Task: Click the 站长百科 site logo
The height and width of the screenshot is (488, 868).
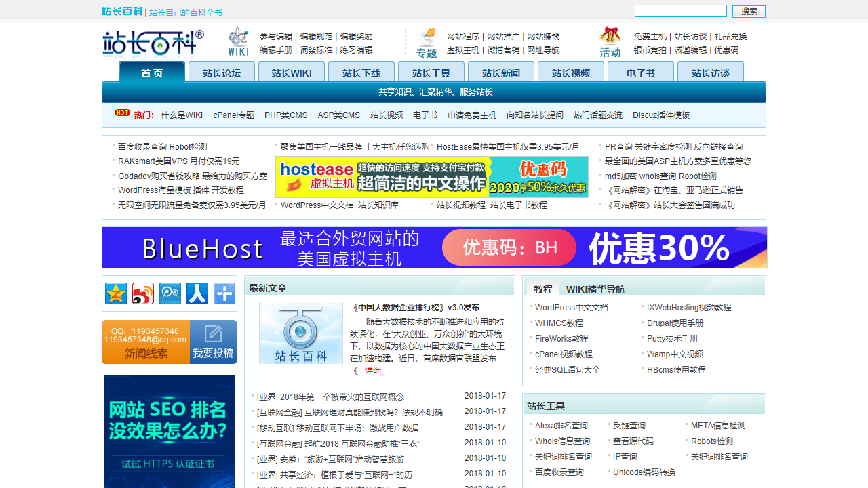Action: (x=153, y=43)
